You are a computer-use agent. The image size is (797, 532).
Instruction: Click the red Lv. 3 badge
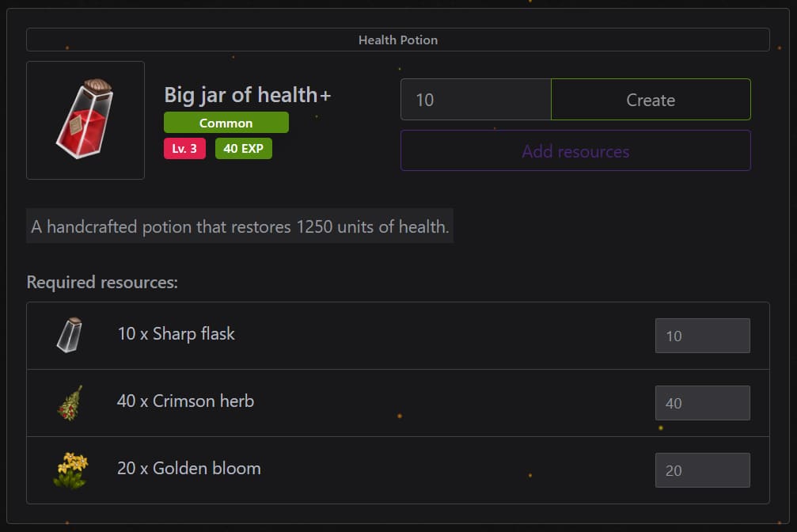pyautogui.click(x=184, y=148)
